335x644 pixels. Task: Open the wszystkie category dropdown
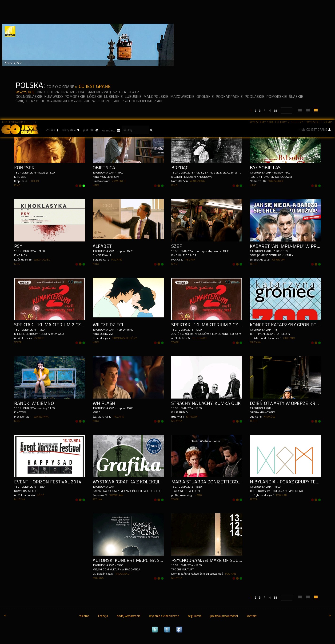pyautogui.click(x=71, y=130)
